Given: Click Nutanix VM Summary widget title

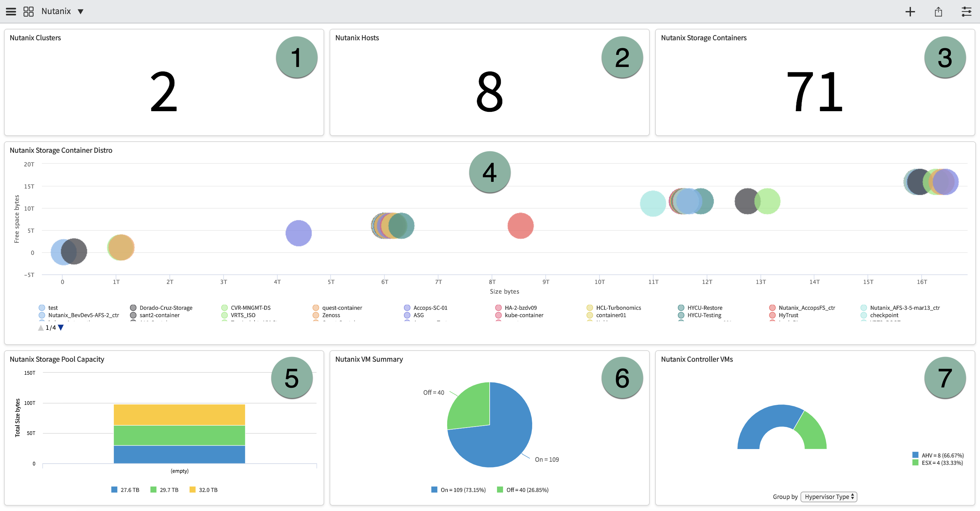Looking at the screenshot, I should point(369,359).
